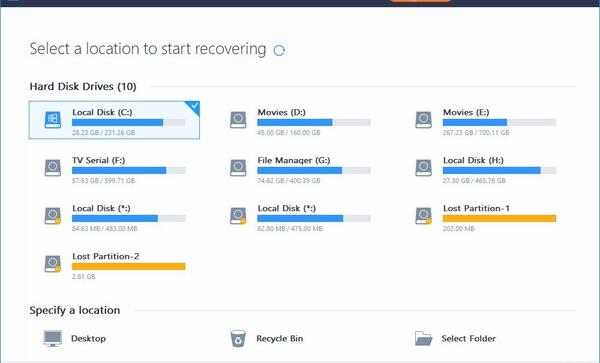The image size is (600, 363).
Task: Click the 202.00 MB size text
Action: point(458,229)
